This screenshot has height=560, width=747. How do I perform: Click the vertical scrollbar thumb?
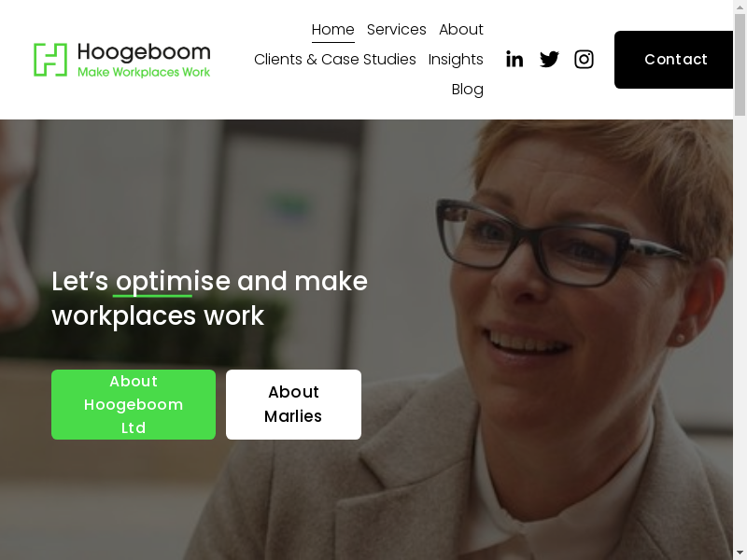(740, 64)
